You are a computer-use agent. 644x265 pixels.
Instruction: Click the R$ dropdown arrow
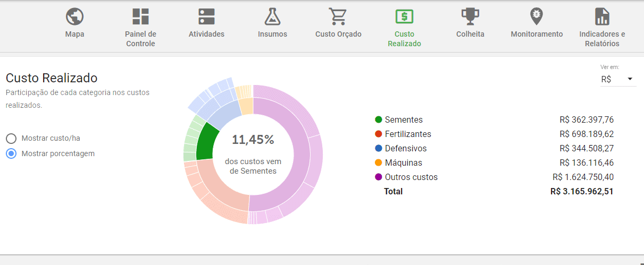630,79
